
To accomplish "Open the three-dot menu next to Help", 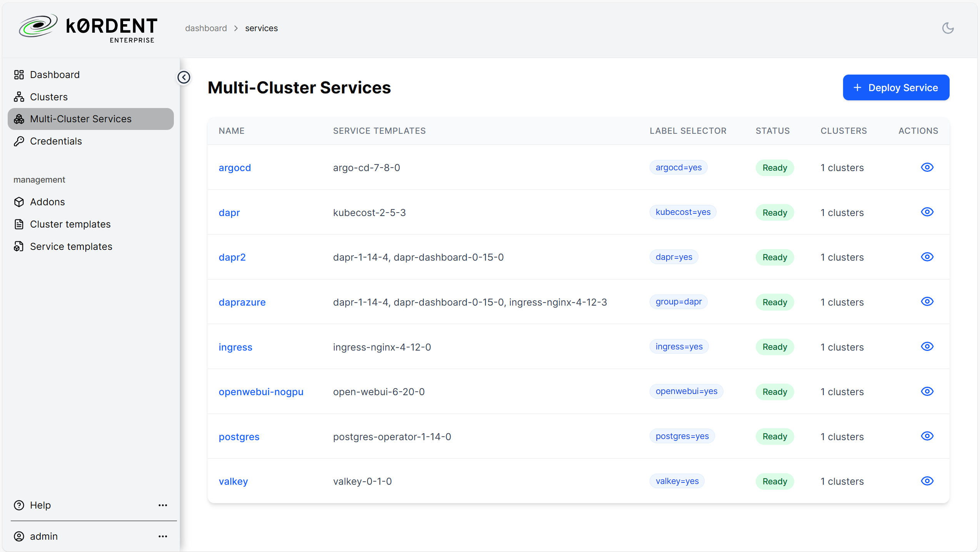I will tap(163, 505).
